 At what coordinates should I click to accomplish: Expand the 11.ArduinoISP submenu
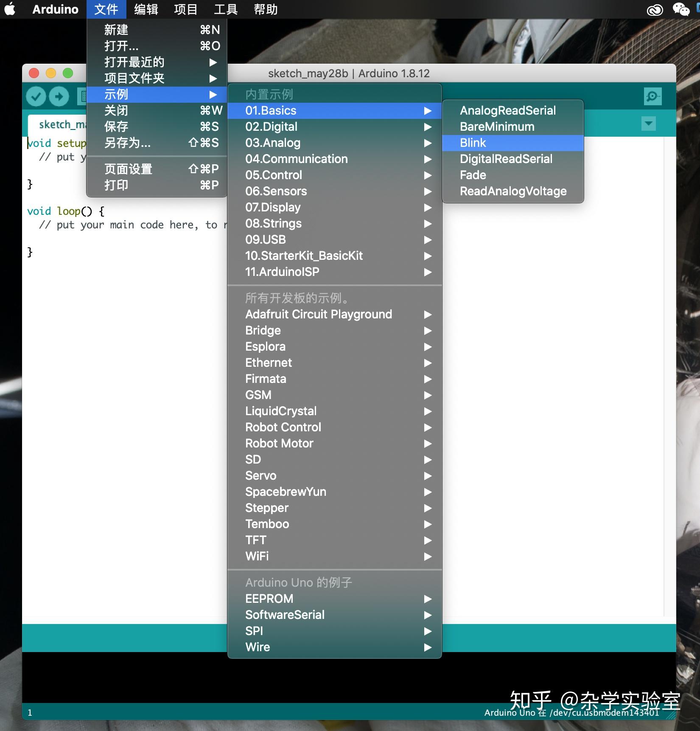click(x=335, y=272)
